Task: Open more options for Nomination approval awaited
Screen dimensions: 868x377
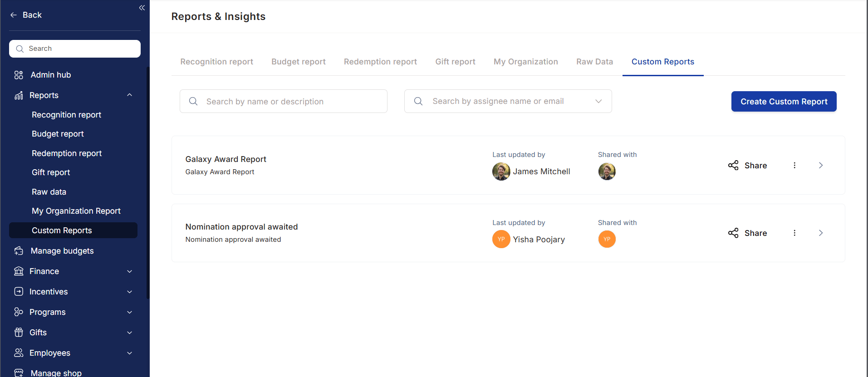Action: pyautogui.click(x=794, y=233)
